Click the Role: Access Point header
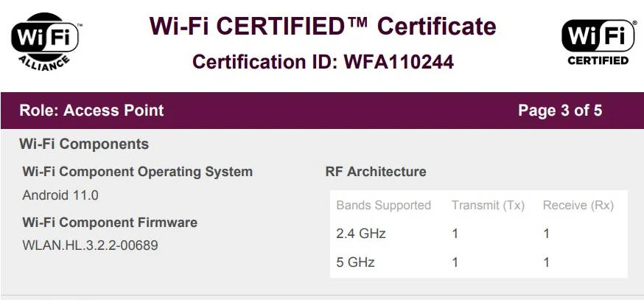The height and width of the screenshot is (300, 644). pyautogui.click(x=91, y=111)
